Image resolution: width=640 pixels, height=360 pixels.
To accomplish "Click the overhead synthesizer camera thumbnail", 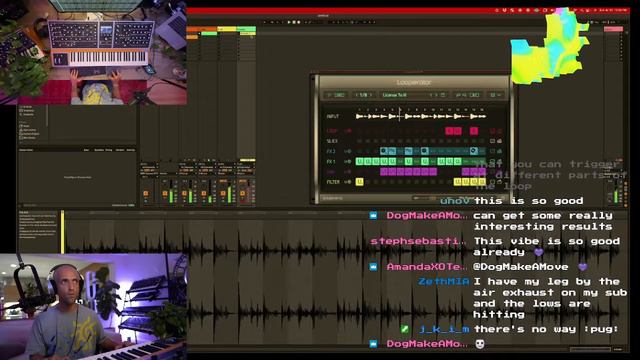I will tap(93, 52).
